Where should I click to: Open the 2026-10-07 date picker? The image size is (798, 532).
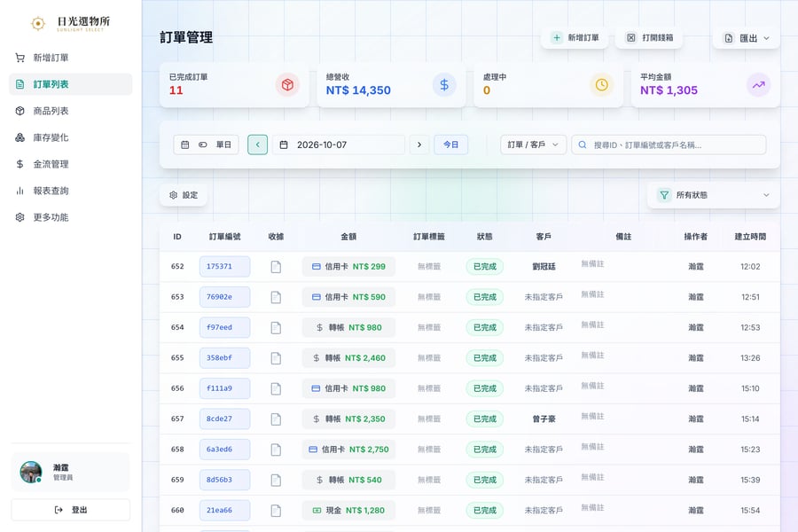(x=339, y=145)
